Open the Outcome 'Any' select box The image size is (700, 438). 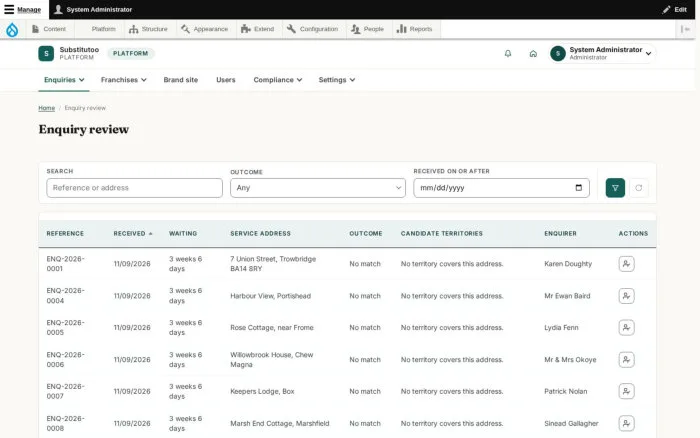[318, 188]
